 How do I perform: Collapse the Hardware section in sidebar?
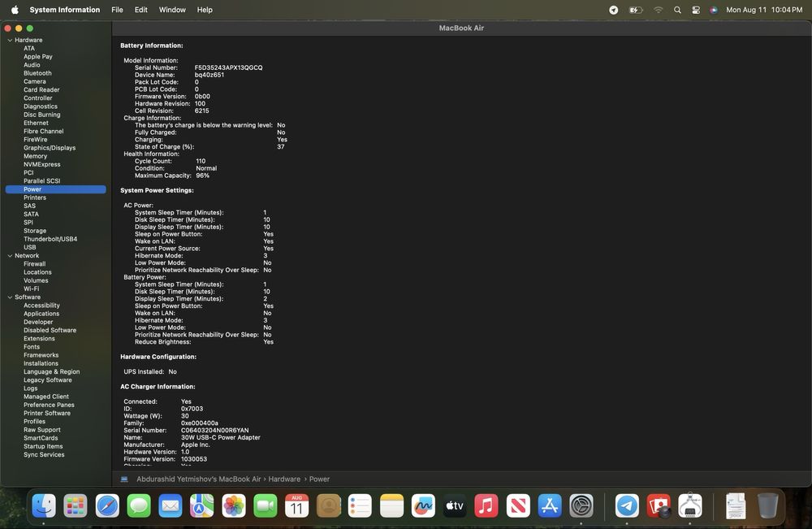(x=10, y=40)
